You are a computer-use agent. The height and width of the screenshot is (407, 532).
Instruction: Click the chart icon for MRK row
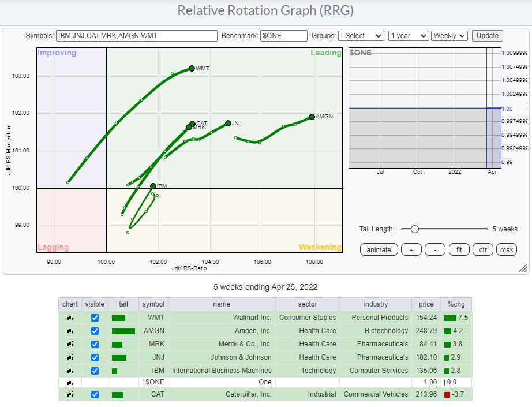click(70, 344)
